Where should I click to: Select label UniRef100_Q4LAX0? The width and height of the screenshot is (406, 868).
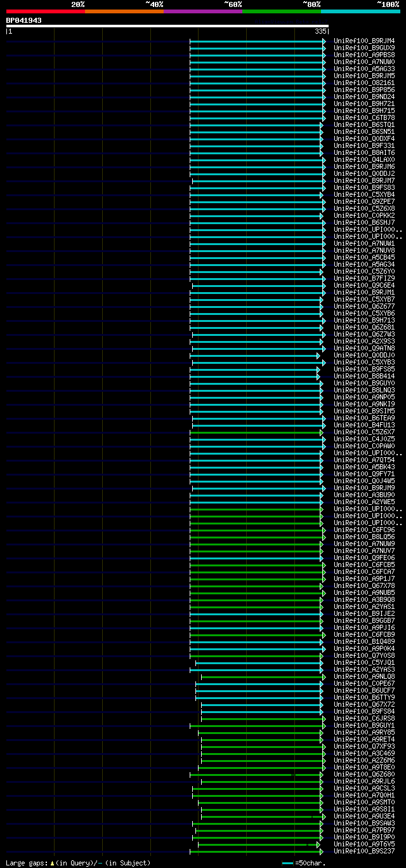[x=364, y=160]
